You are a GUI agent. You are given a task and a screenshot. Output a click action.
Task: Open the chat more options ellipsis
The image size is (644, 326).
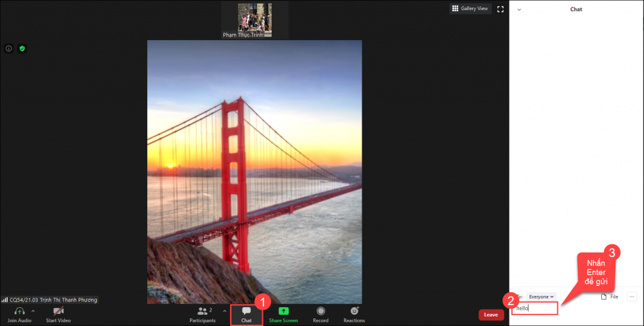[631, 296]
